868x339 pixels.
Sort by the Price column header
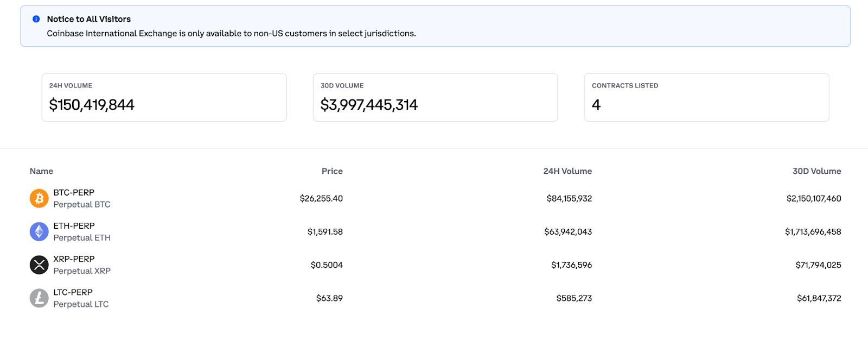[332, 171]
